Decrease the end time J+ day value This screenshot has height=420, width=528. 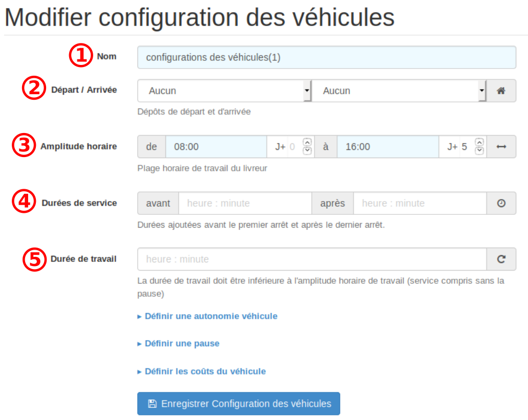coord(479,151)
